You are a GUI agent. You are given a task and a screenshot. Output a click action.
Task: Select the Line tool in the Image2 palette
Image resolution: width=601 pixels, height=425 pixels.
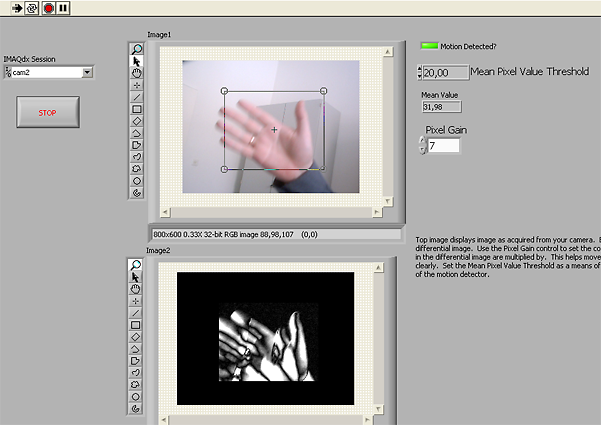tap(135, 313)
